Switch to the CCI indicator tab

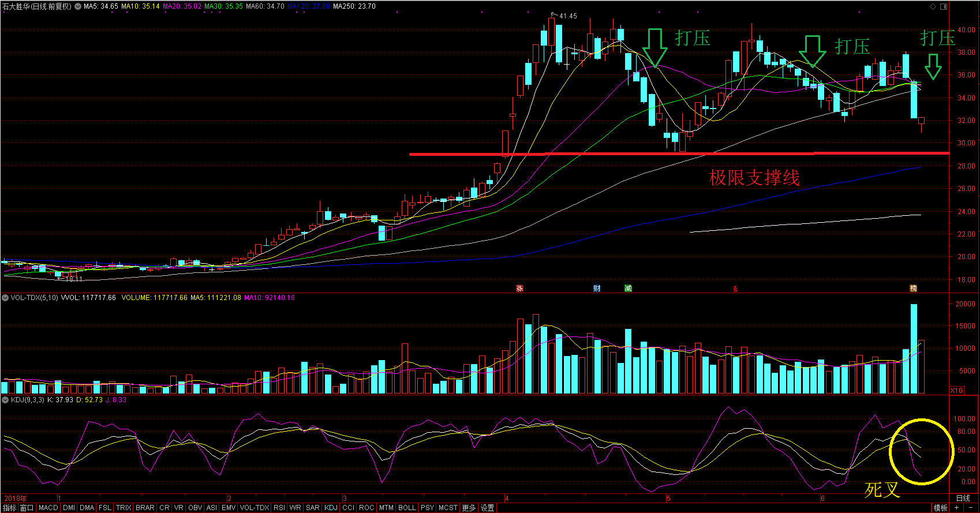[349, 508]
